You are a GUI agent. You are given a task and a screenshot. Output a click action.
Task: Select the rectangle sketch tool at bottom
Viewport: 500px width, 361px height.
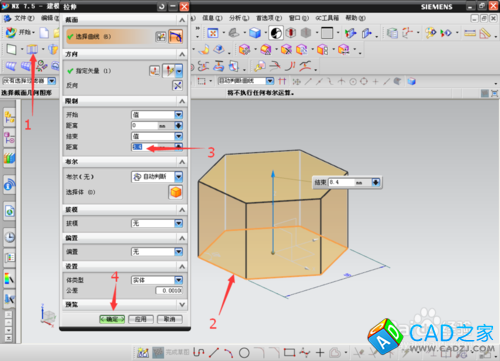(x=289, y=352)
